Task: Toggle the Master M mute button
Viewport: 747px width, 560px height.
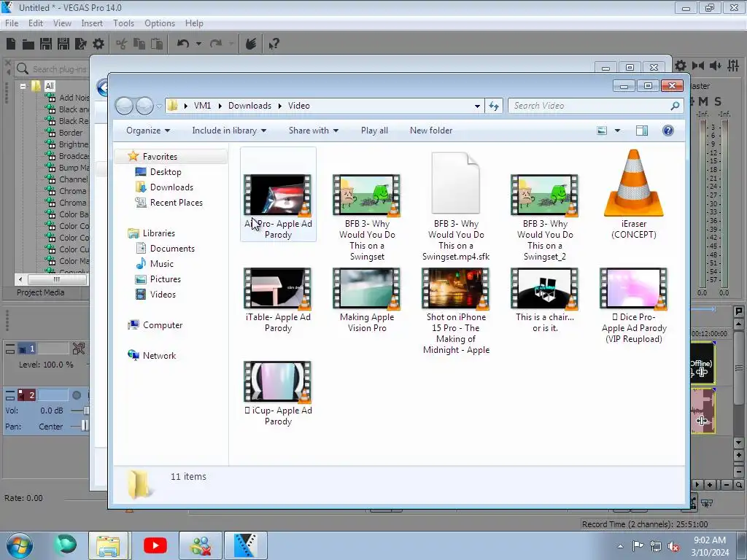Action: [x=703, y=101]
